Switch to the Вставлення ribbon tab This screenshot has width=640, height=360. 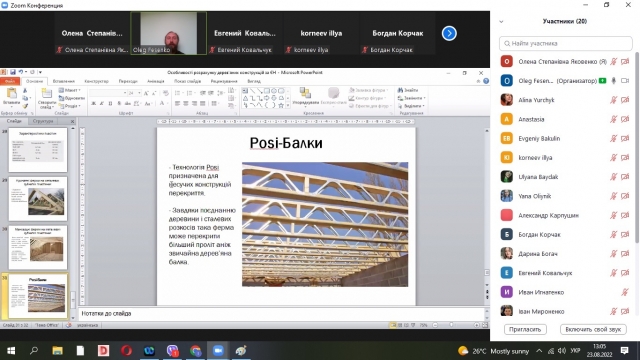[64, 81]
